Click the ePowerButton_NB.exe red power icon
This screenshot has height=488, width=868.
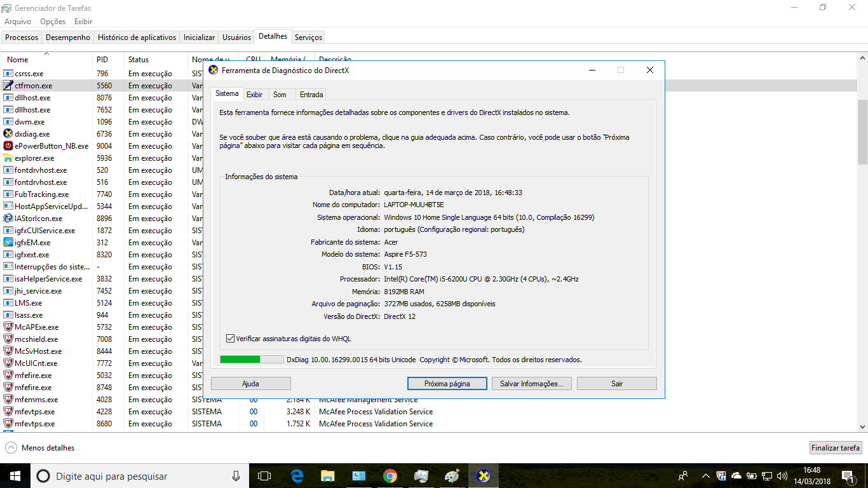point(8,146)
